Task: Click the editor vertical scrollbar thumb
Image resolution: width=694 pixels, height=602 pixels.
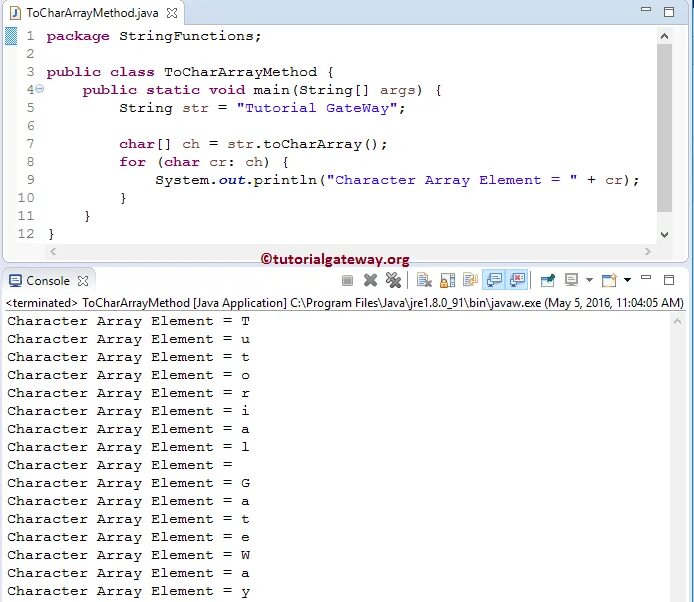Action: (x=664, y=127)
